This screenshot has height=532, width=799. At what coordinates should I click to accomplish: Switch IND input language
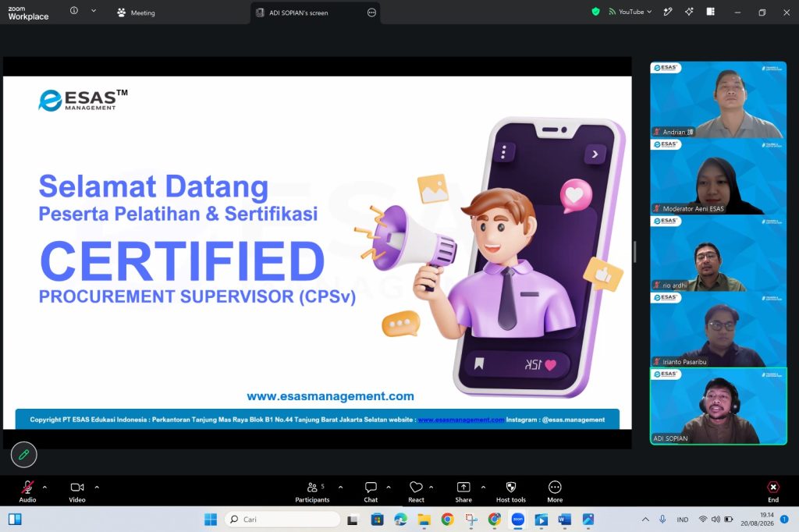point(682,520)
